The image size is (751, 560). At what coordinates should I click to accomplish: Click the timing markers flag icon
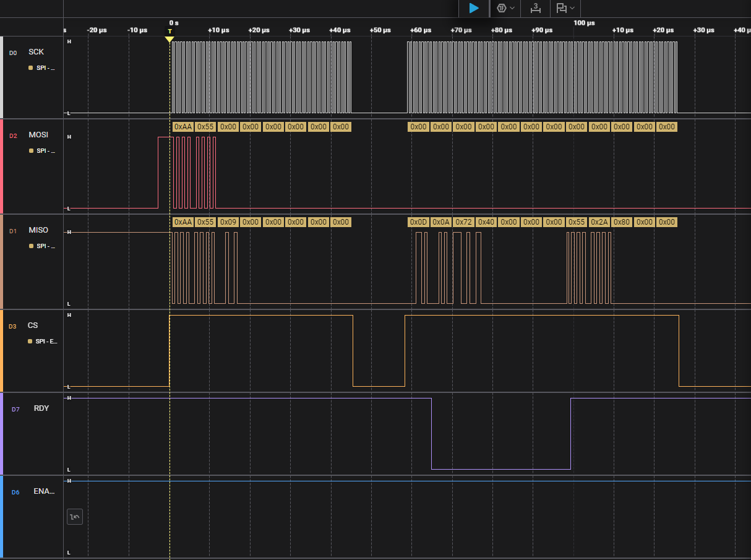(561, 8)
